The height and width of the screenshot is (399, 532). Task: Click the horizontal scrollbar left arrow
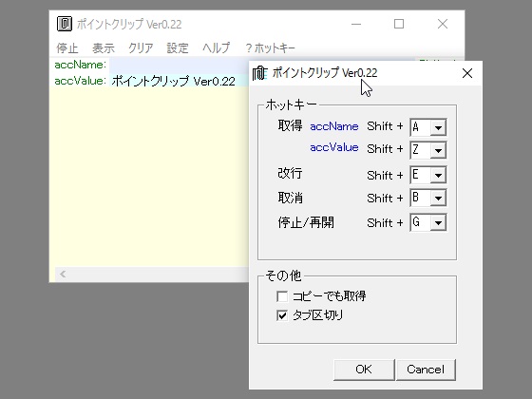[63, 275]
